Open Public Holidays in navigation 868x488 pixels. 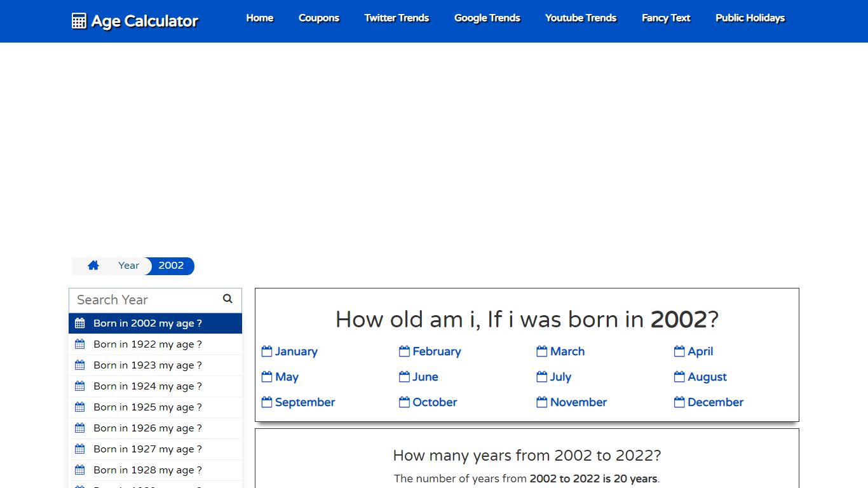750,18
